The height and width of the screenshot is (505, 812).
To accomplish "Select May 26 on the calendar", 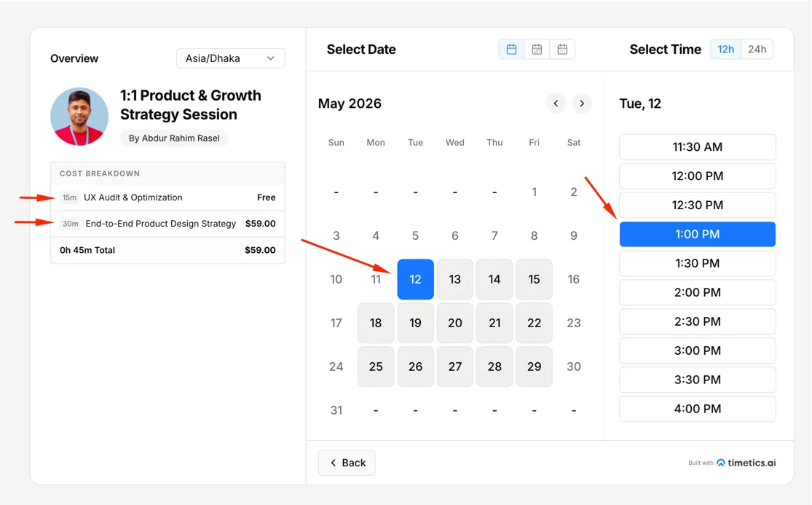I will click(x=415, y=367).
